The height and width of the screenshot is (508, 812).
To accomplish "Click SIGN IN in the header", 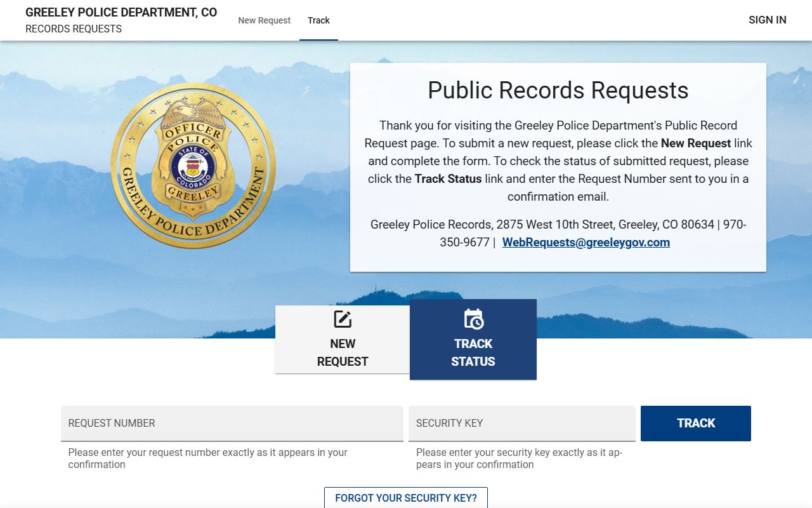I will (767, 20).
